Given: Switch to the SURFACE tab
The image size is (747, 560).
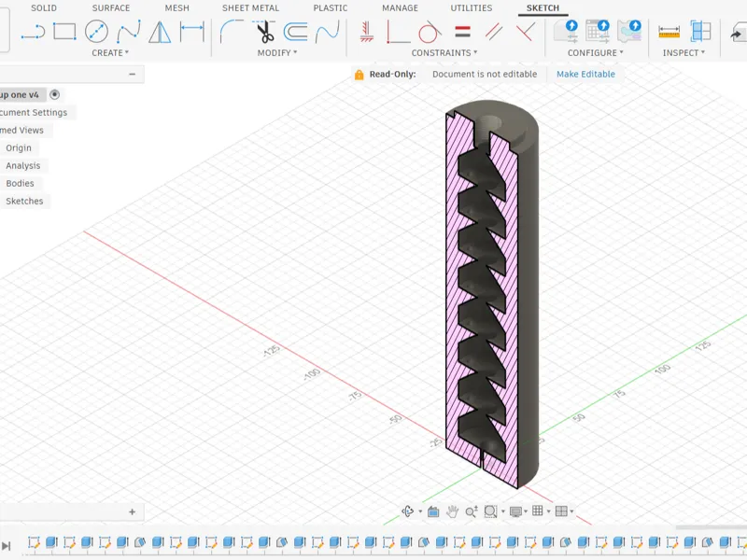Looking at the screenshot, I should pos(110,8).
